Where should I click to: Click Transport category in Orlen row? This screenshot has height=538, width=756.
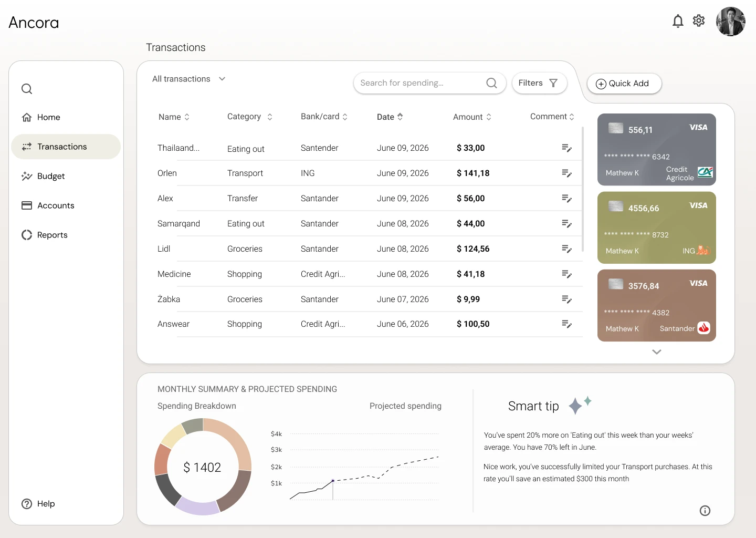[245, 173]
